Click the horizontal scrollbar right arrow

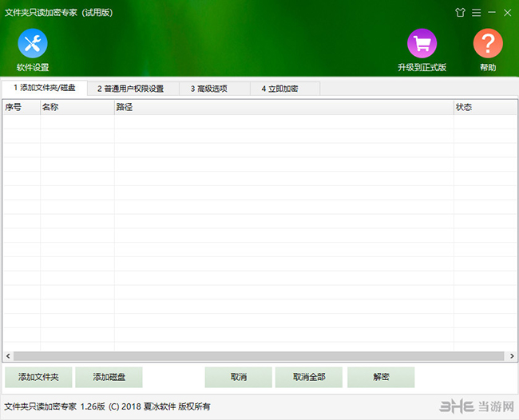point(512,356)
